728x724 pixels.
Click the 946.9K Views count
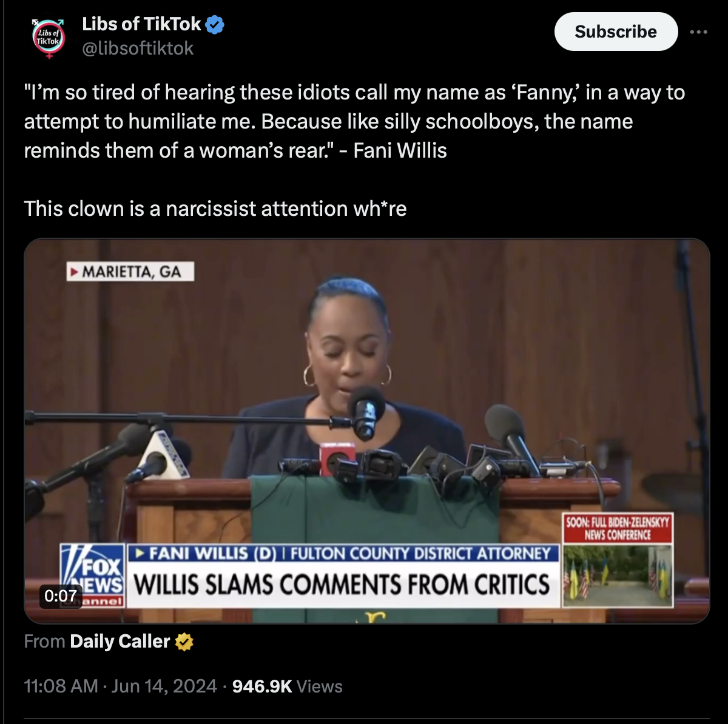click(288, 686)
